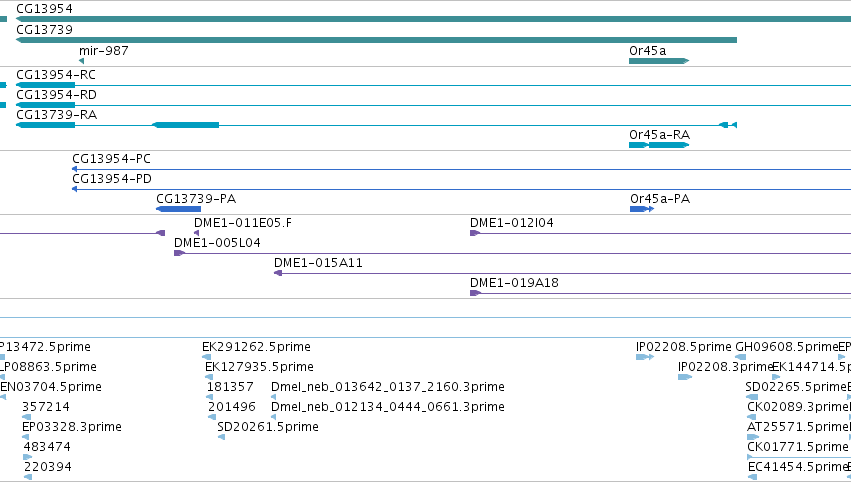Select LP08863.5prime EST label
This screenshot has width=851, height=482.
pos(49,367)
